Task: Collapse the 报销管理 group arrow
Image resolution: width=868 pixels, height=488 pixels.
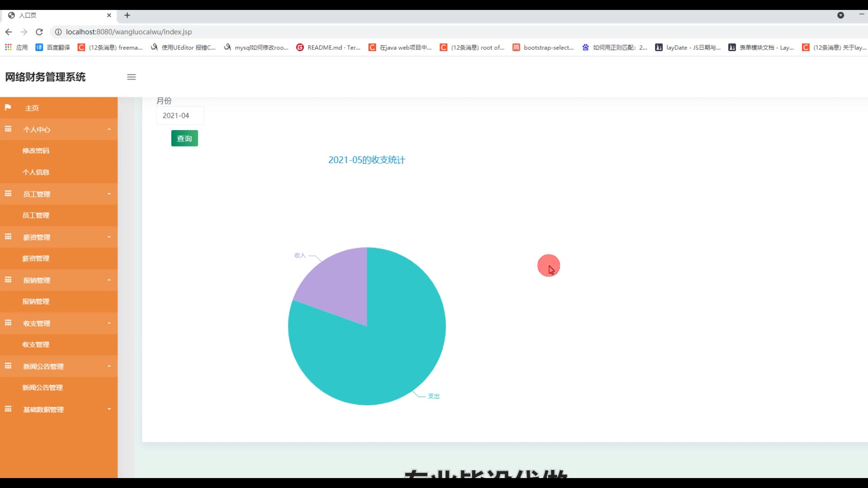Action: [x=109, y=280]
